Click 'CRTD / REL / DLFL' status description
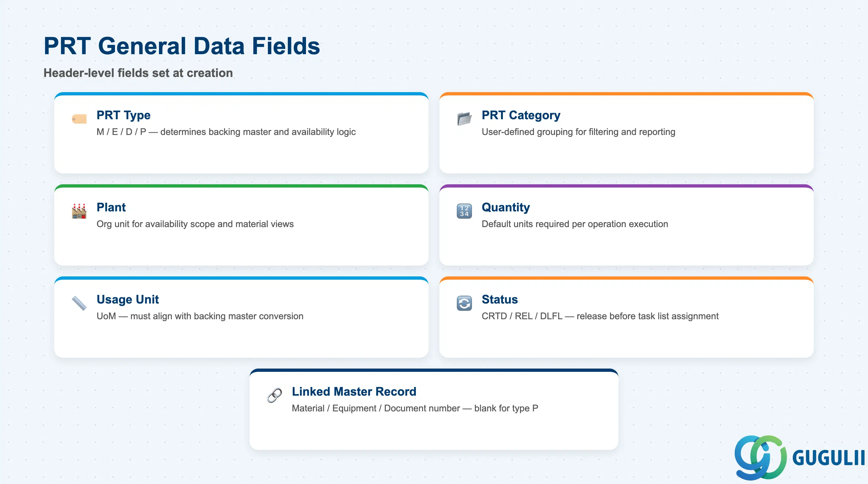Image resolution: width=868 pixels, height=484 pixels. [x=600, y=316]
